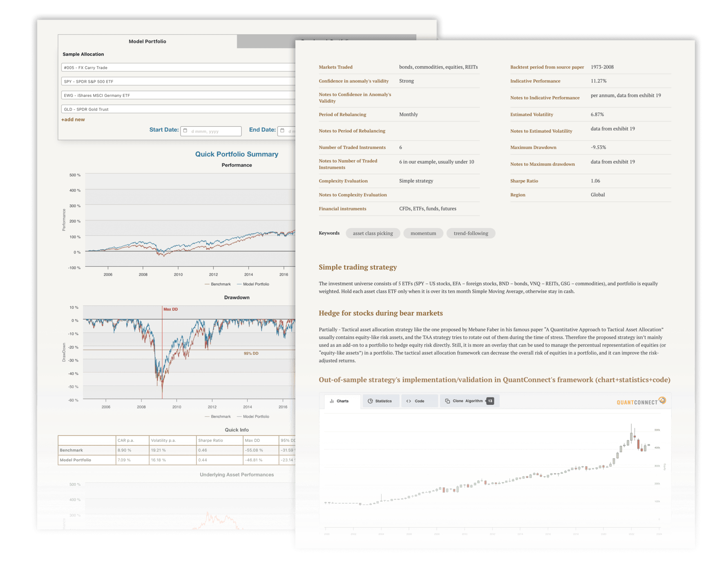This screenshot has width=728, height=585.
Task: Toggle Benchmark in Performance chart legend
Action: [218, 284]
